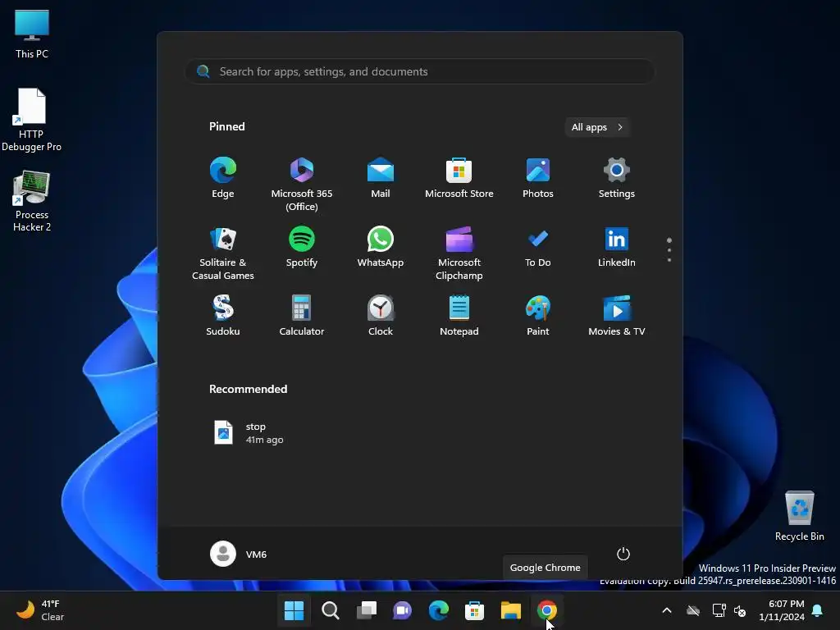The image size is (840, 630).
Task: Open Task View on the taskbar
Action: pos(367,610)
